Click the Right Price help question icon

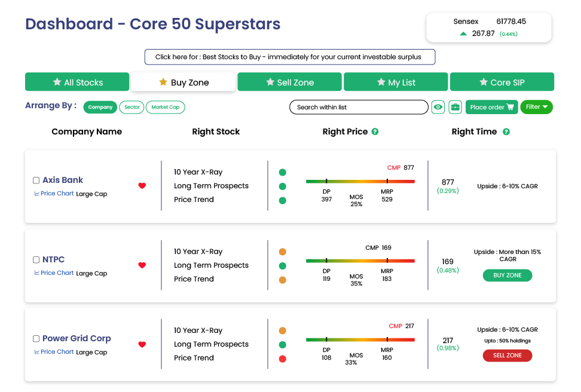tap(375, 131)
